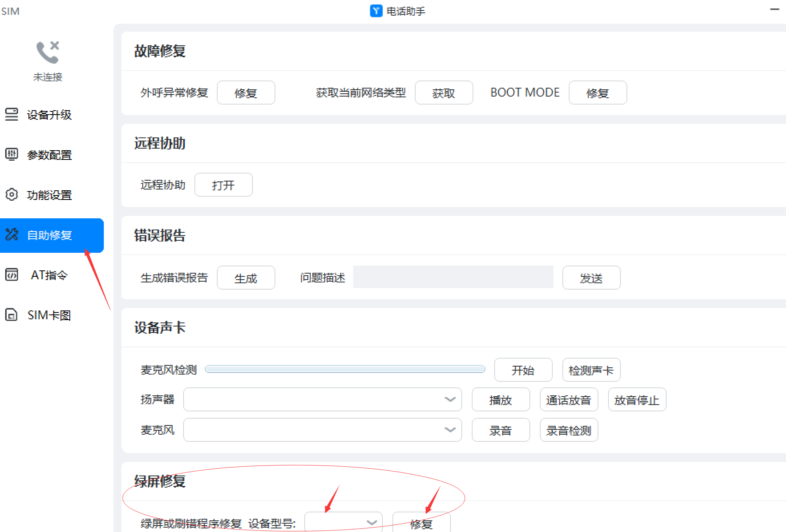Image resolution: width=786 pixels, height=532 pixels.
Task: Click the 参数配置 sliders icon
Action: tap(12, 154)
